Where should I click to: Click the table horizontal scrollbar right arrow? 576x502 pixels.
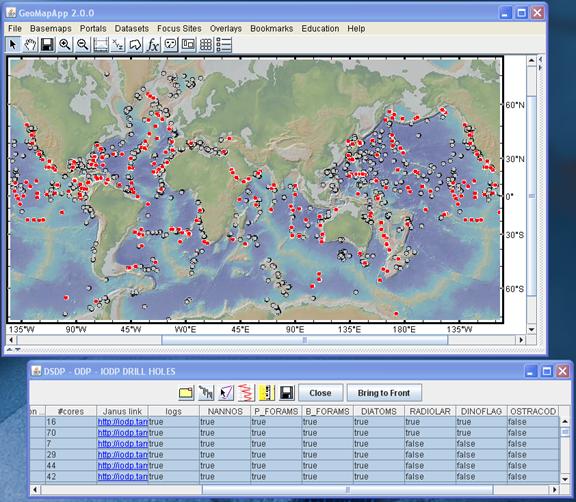[x=555, y=490]
